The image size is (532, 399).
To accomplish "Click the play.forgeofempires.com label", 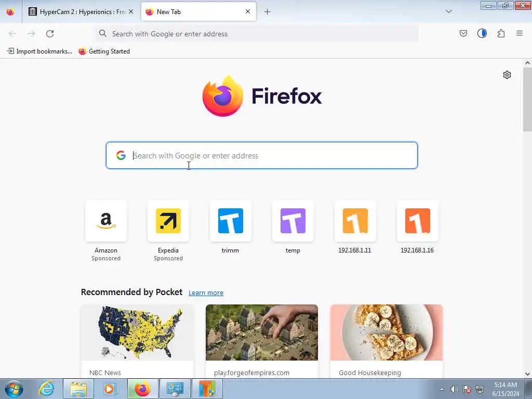I will pos(251,373).
